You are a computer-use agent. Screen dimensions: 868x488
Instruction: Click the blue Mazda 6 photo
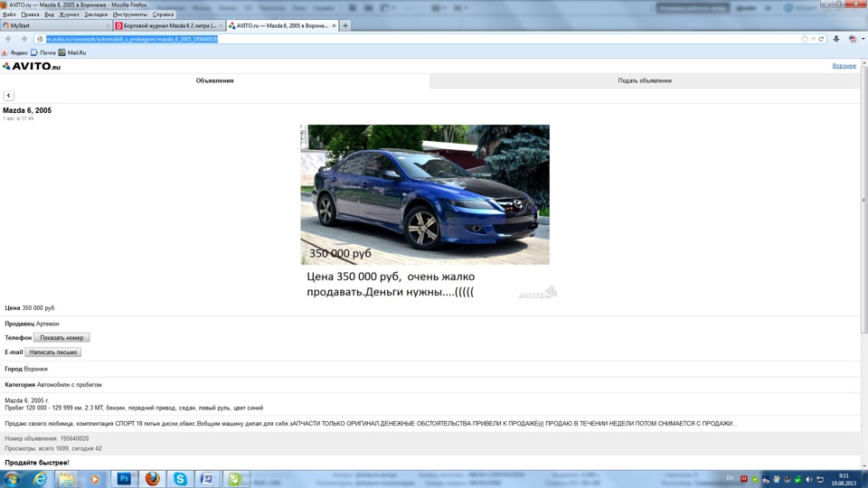coord(425,195)
